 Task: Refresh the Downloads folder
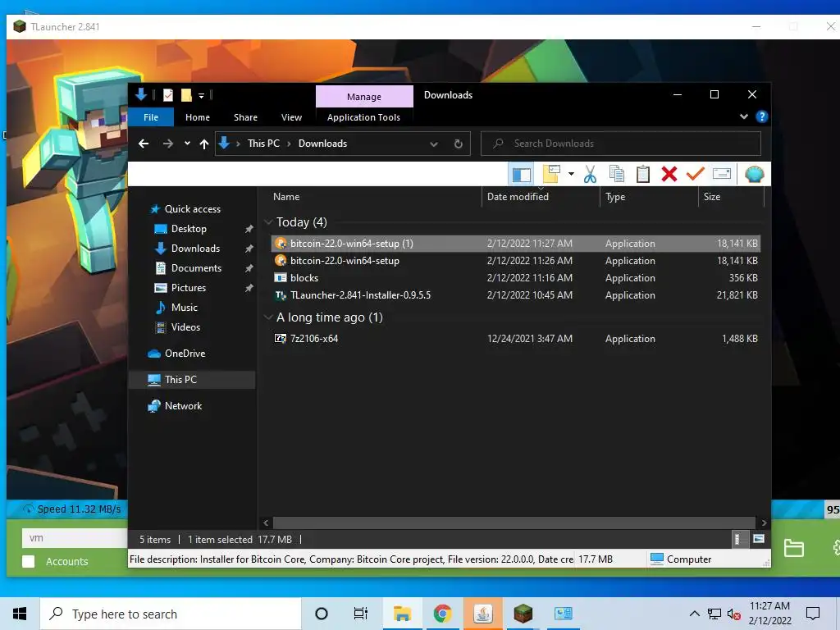coord(458,144)
